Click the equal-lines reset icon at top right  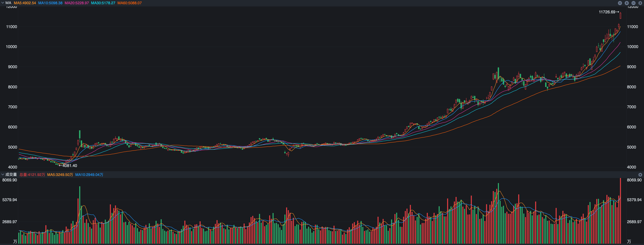pyautogui.click(x=620, y=3)
